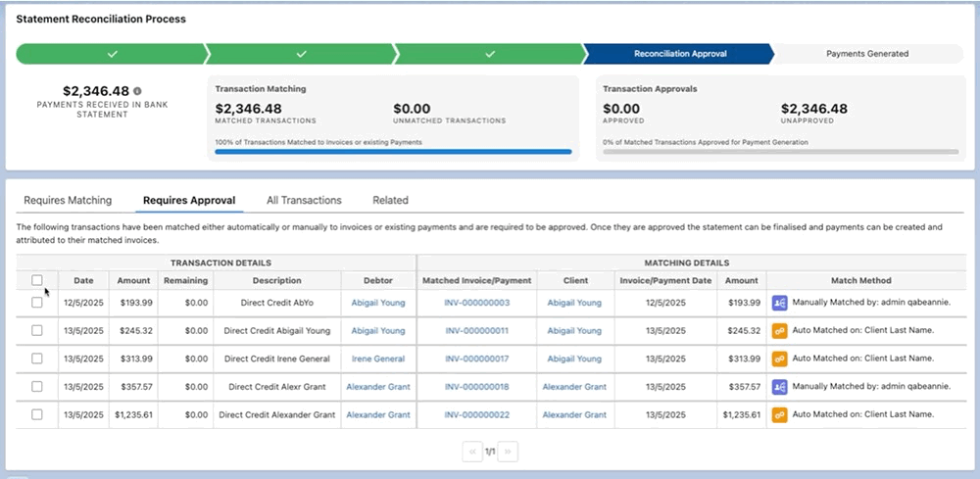Open client Abigail Young for INV-000000017
The image size is (980, 479).
click(x=574, y=359)
